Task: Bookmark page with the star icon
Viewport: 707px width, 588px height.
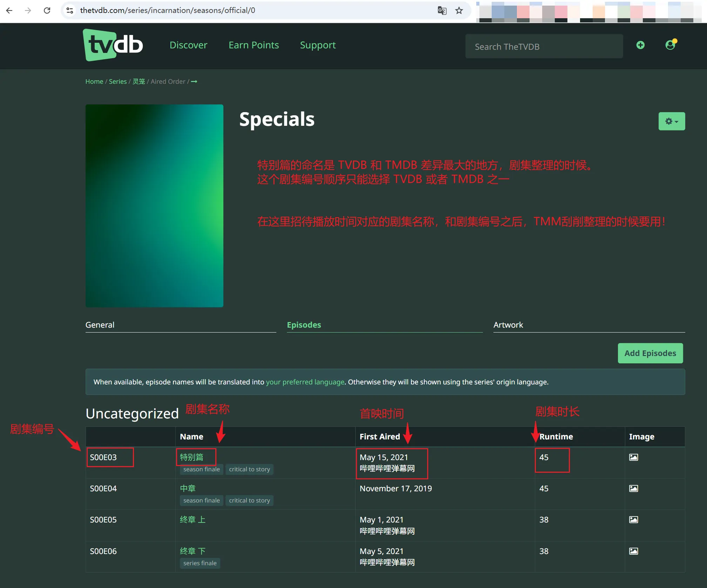Action: click(459, 11)
